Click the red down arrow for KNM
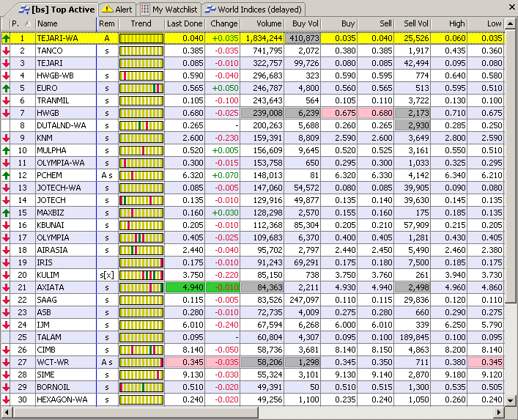Viewport: 518px width, 420px height. (6, 138)
